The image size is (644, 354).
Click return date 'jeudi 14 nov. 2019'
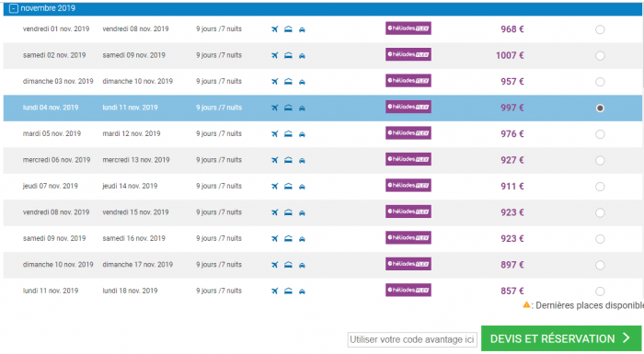point(130,186)
